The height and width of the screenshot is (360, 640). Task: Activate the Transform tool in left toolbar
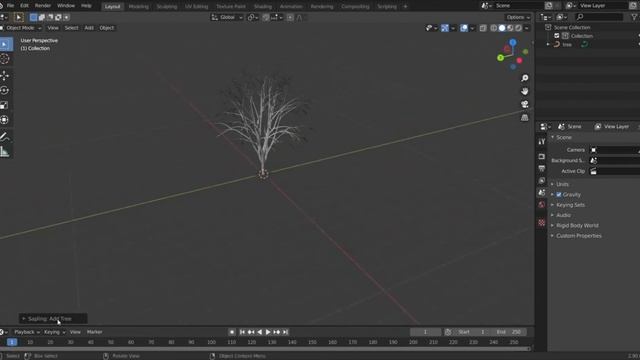pos(5,120)
